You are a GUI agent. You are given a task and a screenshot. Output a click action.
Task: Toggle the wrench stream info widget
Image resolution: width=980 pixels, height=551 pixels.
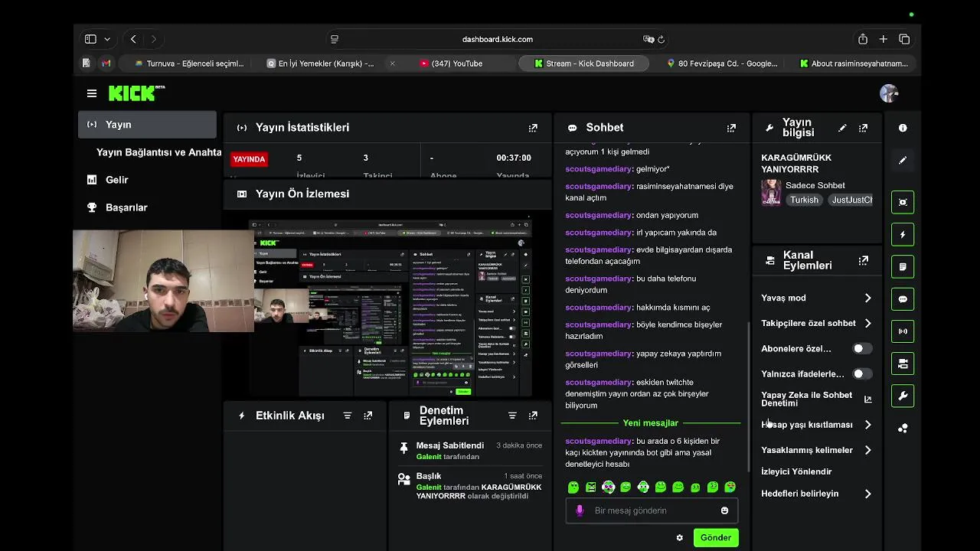click(x=903, y=396)
